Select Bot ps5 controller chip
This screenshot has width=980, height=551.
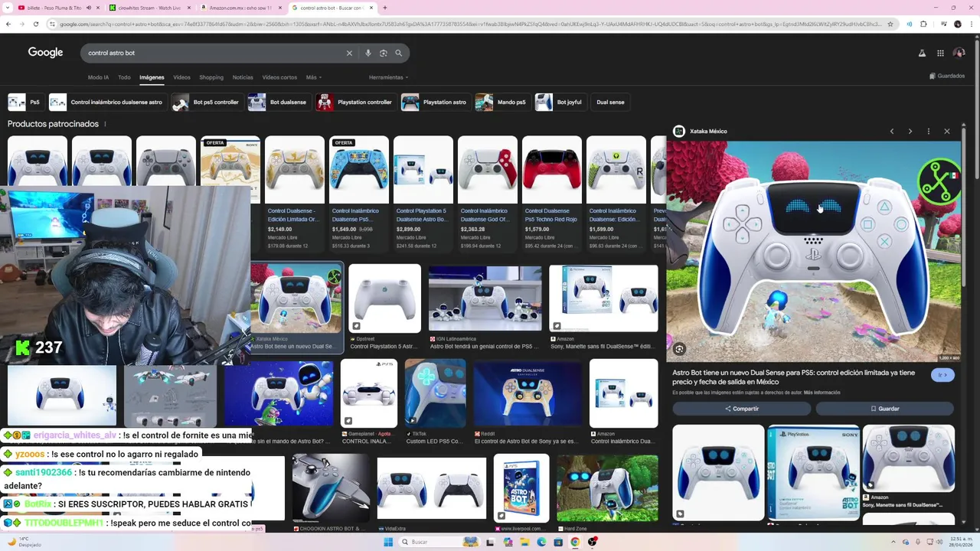tap(207, 102)
